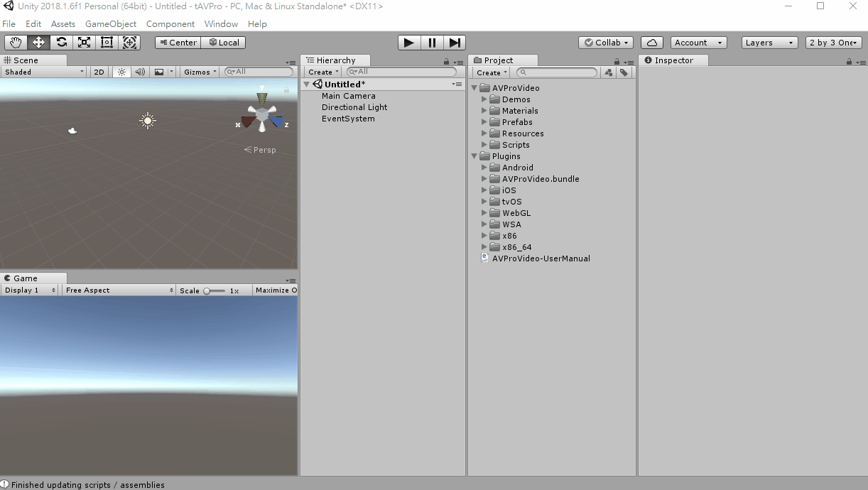Select the Directional Light sun gizmo in Scene
868x490 pixels.
pos(148,121)
